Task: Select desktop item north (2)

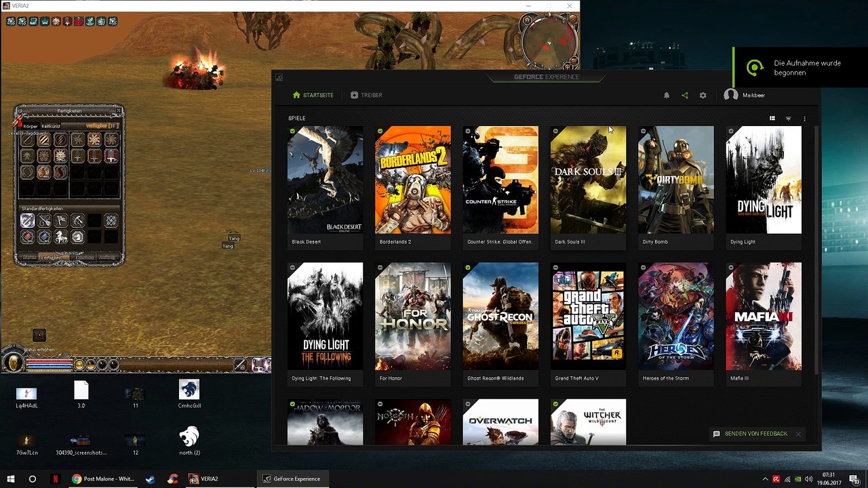Action: [x=189, y=441]
